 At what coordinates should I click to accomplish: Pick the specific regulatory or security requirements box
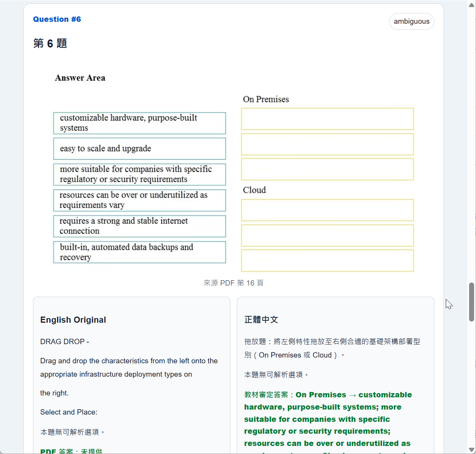140,174
